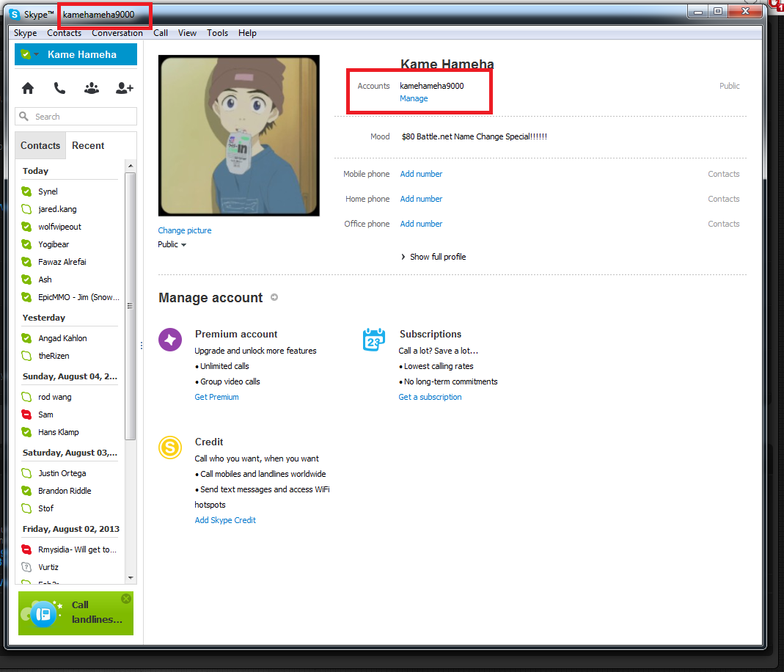This screenshot has width=784, height=672.
Task: Click the contact list scrollbar thumb
Action: click(x=130, y=306)
